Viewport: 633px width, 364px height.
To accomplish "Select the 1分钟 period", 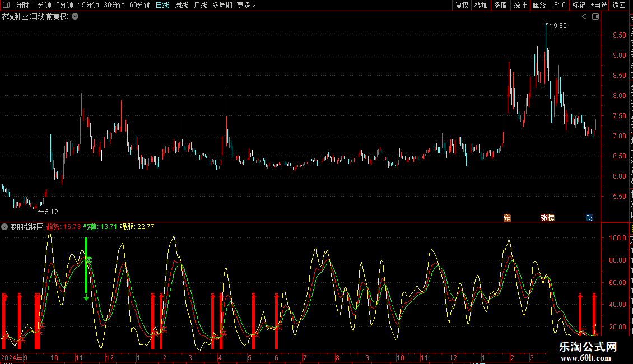I will 43,5.
